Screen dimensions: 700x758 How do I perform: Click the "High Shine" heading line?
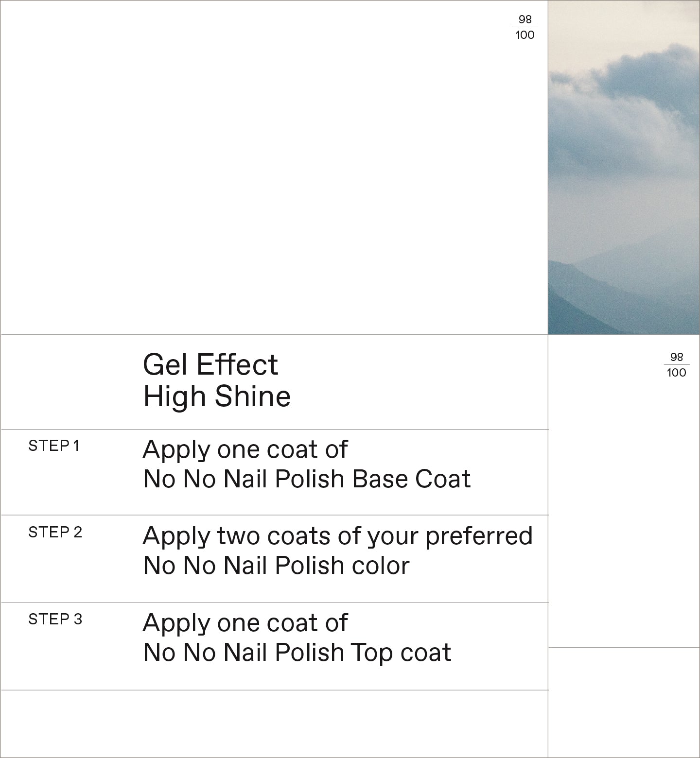pos(217,396)
